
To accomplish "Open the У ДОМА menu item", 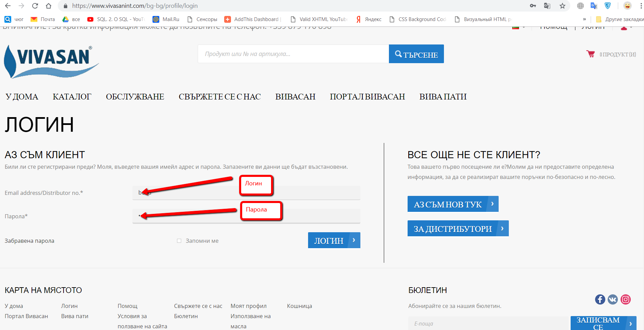I will coord(22,97).
